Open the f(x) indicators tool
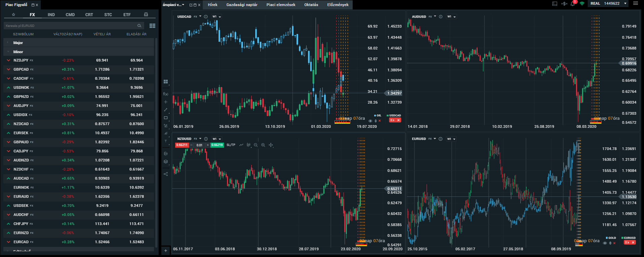This screenshot has height=257, width=644. (x=166, y=94)
